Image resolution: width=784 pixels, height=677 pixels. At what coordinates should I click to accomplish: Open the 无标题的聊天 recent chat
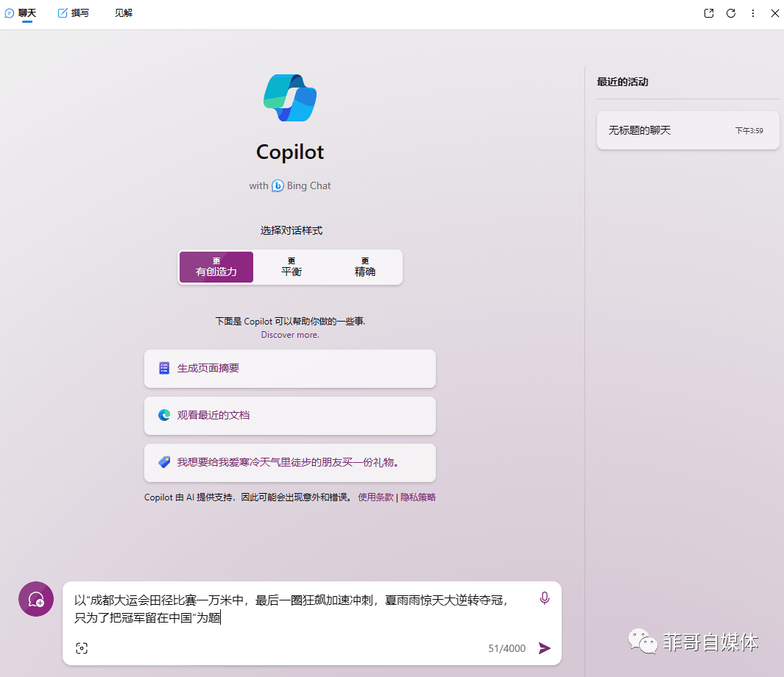point(688,130)
